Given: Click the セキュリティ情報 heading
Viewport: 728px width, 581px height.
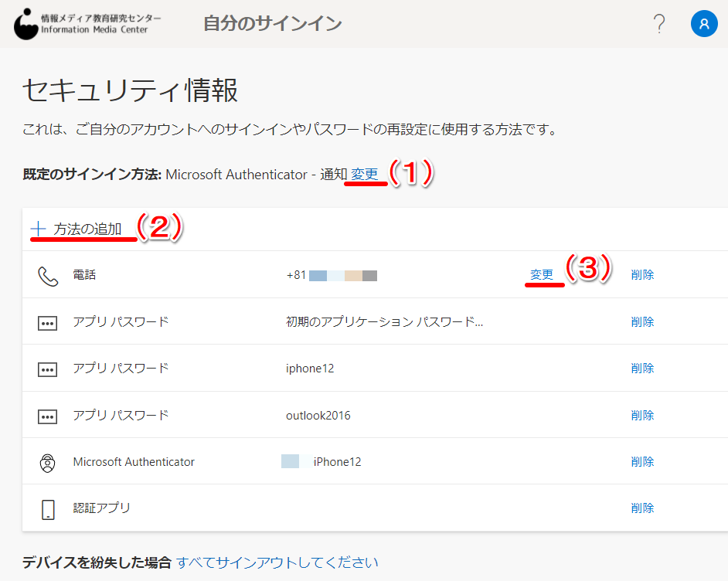Looking at the screenshot, I should pyautogui.click(x=130, y=90).
